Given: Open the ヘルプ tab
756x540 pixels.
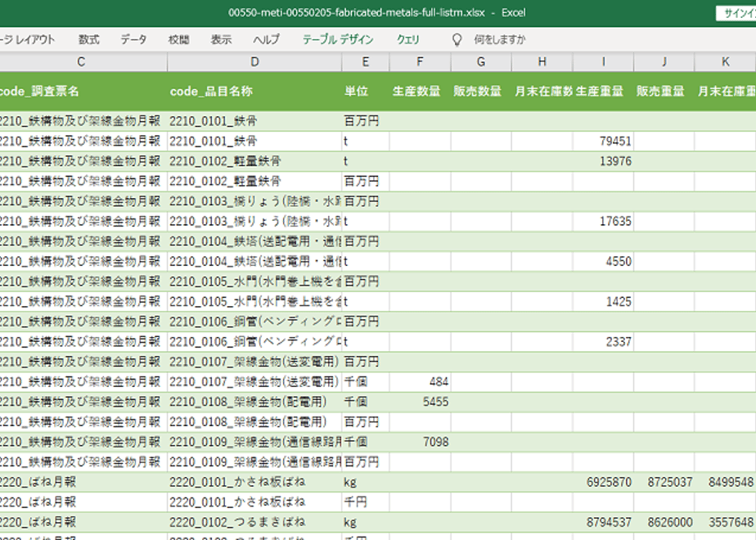Looking at the screenshot, I should point(267,39).
